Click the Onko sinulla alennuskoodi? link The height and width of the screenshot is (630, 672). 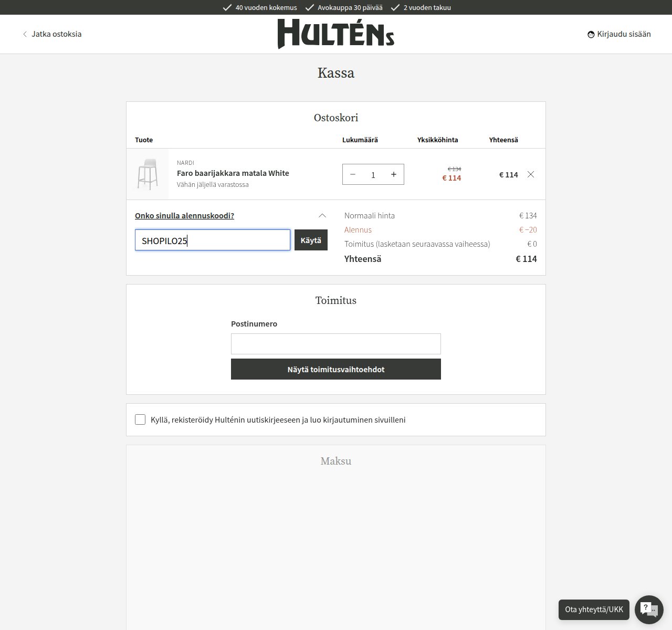pos(184,215)
